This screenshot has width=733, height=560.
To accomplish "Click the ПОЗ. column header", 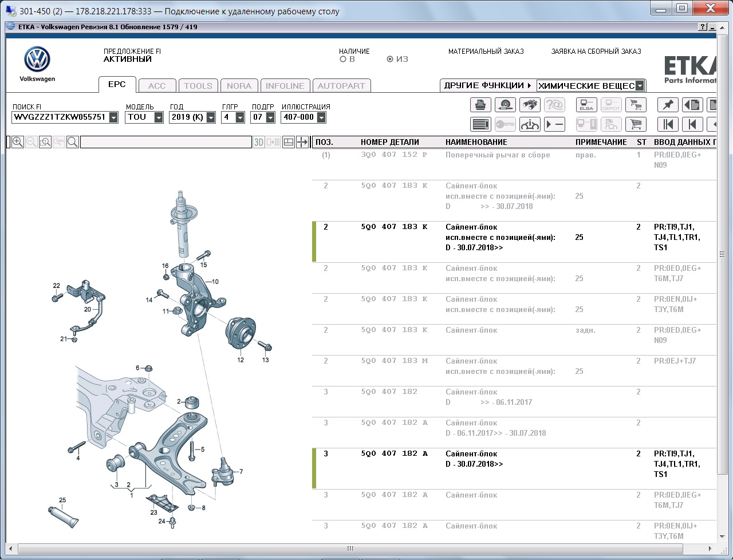I will click(324, 142).
